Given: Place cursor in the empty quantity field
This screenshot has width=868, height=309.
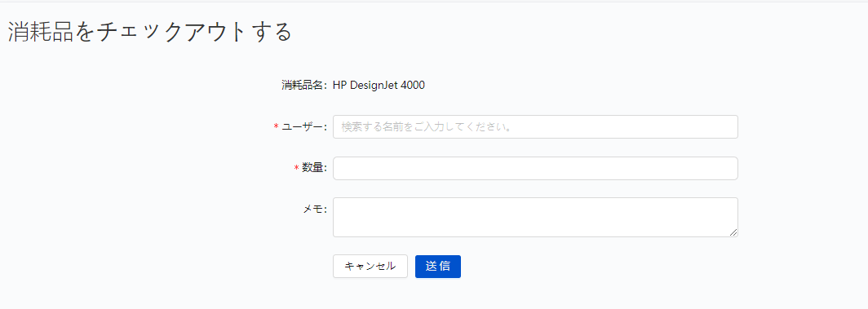Looking at the screenshot, I should click(x=535, y=168).
